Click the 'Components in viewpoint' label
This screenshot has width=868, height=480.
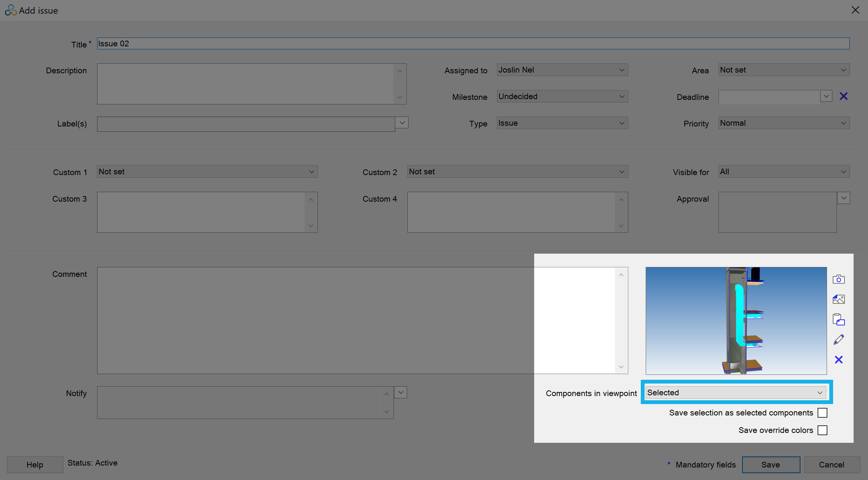tap(591, 393)
